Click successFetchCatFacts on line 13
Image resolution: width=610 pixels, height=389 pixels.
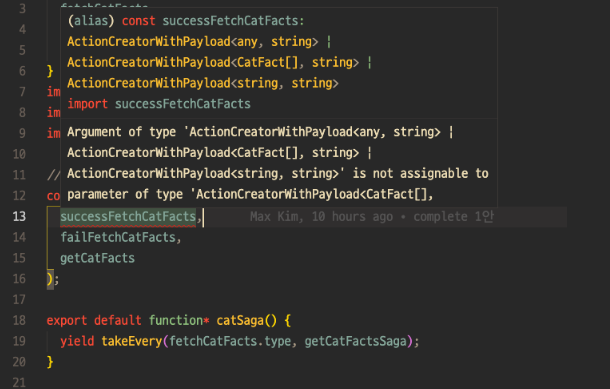[128, 216]
